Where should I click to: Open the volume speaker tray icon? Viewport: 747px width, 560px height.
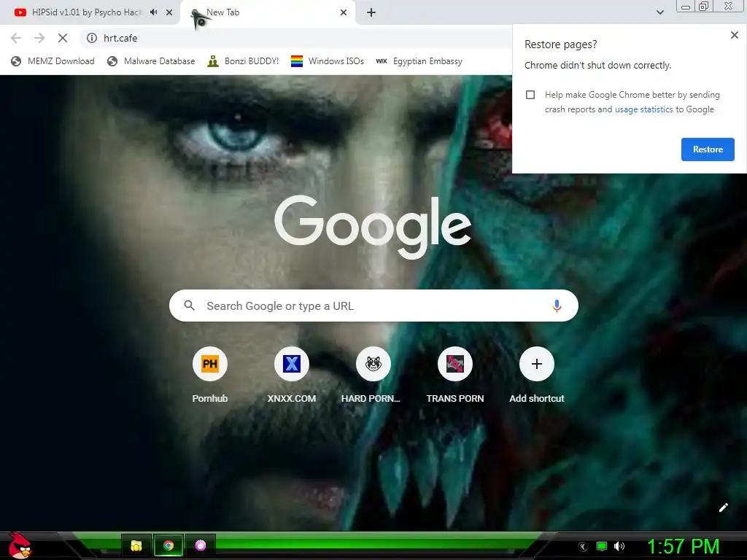(619, 546)
